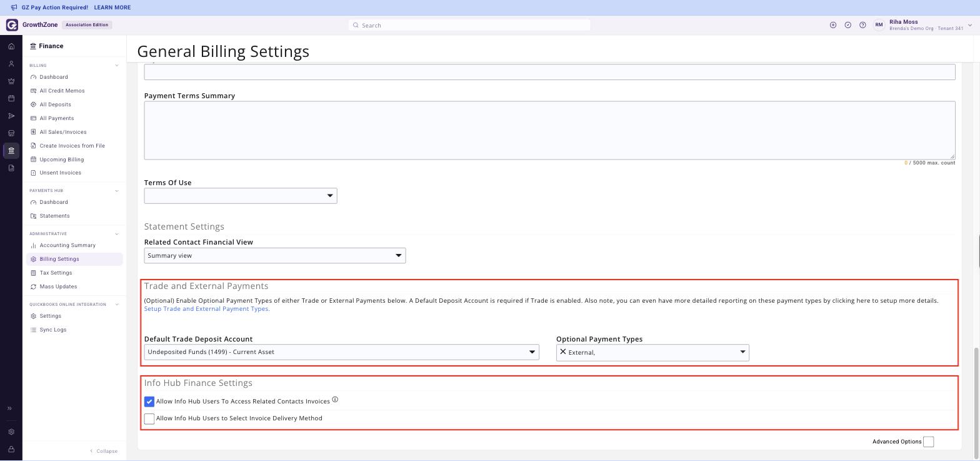Check Allow Info Hub Users to Select Invoice Delivery Method
The height and width of the screenshot is (461, 980).
click(149, 418)
